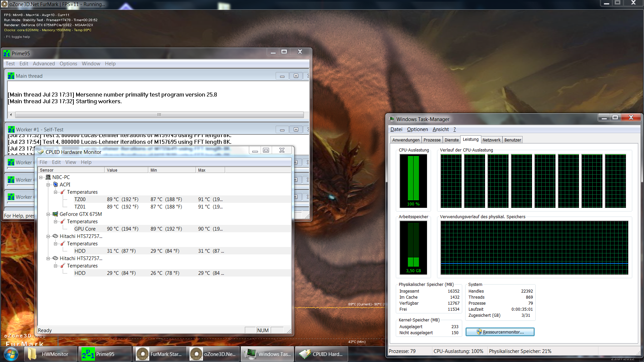Switch to Anwendungen tab

pyautogui.click(x=406, y=140)
